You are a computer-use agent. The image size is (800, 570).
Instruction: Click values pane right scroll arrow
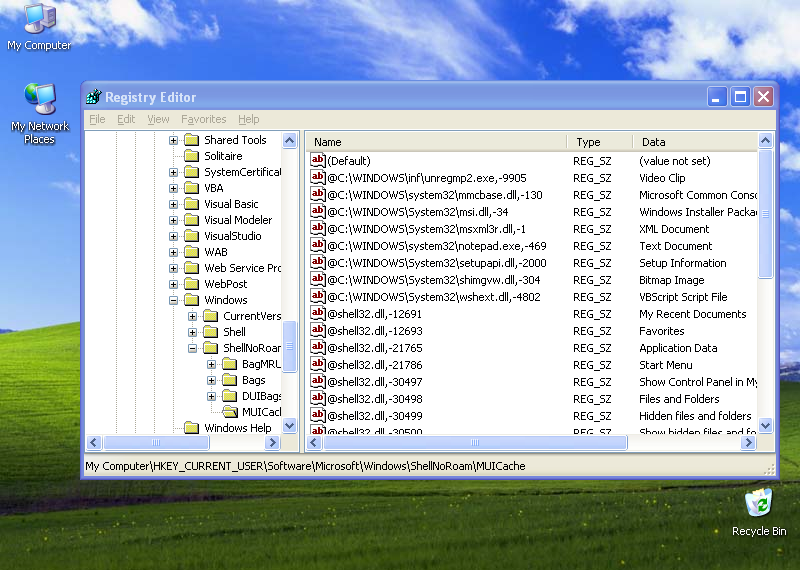pos(748,442)
